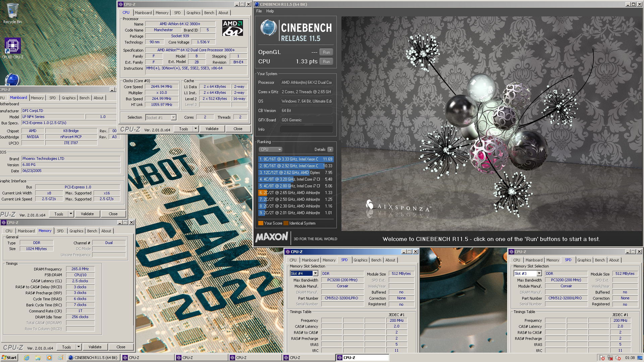This screenshot has width=644, height=362.
Task: Open the Action Center flag tray icon
Action: (602, 358)
